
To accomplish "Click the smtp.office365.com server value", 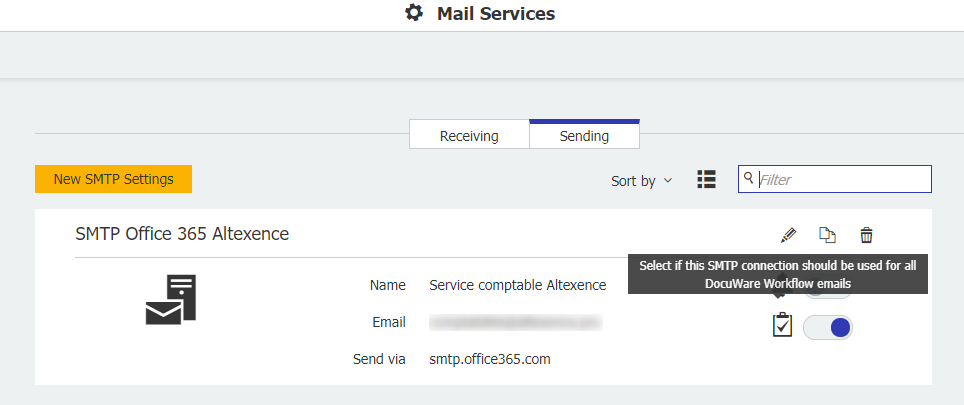I will (x=490, y=358).
